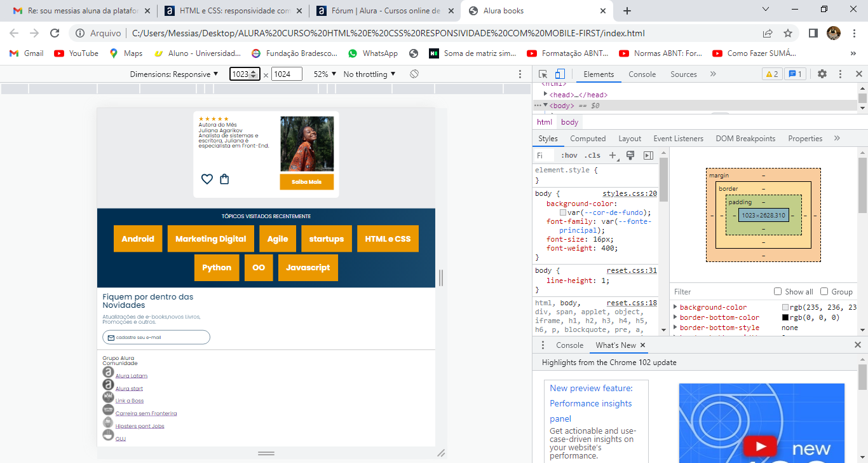Click the Python topic button
Screen dimensions: 868x463
217,268
